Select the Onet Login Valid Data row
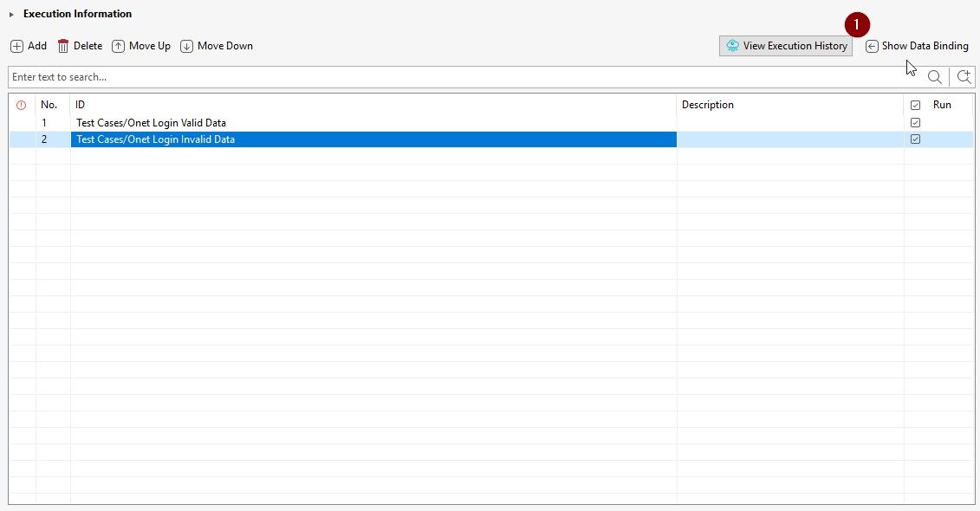This screenshot has height=511, width=980. 151,123
